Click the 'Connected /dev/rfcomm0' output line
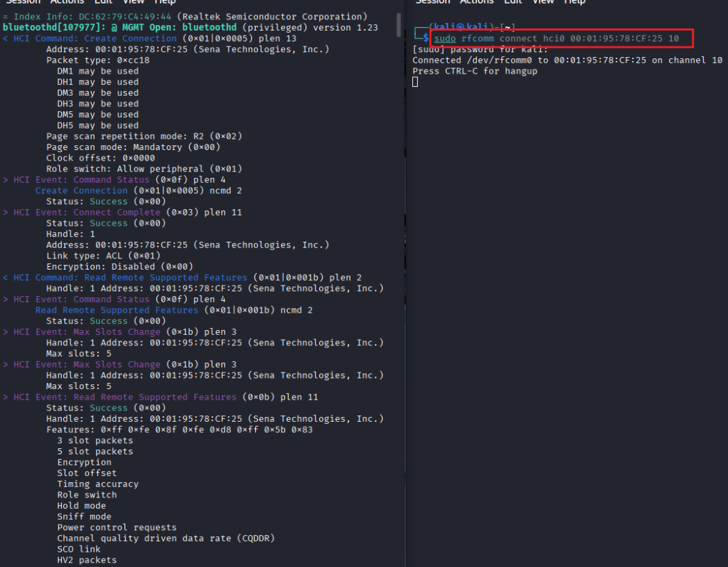Screen dimensions: 728x567 pos(567,60)
